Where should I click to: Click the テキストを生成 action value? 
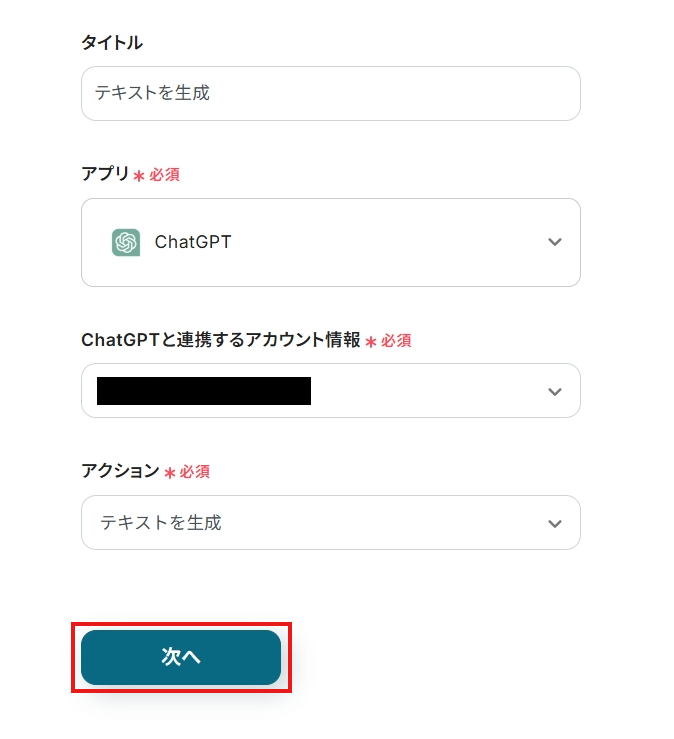pyautogui.click(x=160, y=523)
